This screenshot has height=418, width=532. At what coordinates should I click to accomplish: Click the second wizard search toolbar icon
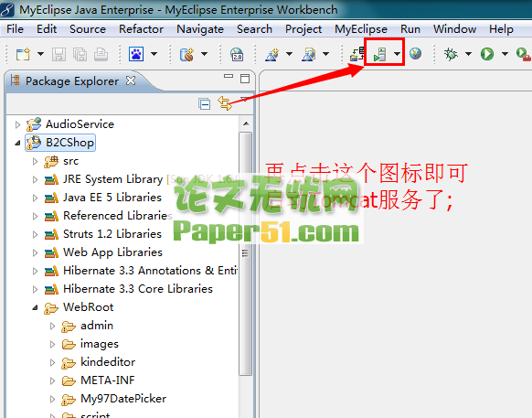308,54
